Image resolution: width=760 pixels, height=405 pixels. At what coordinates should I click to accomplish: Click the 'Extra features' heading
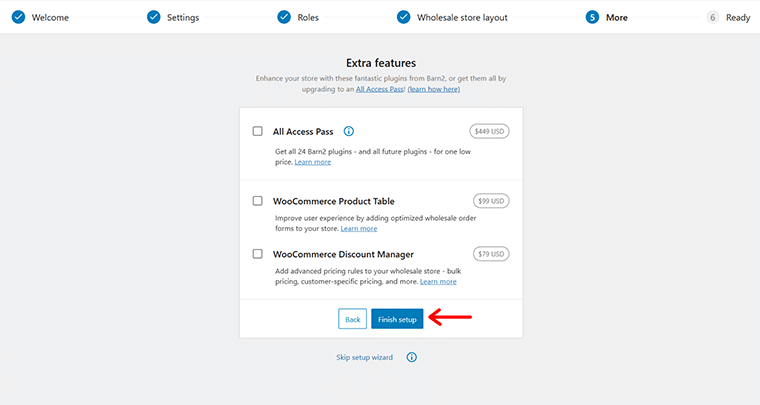click(381, 63)
